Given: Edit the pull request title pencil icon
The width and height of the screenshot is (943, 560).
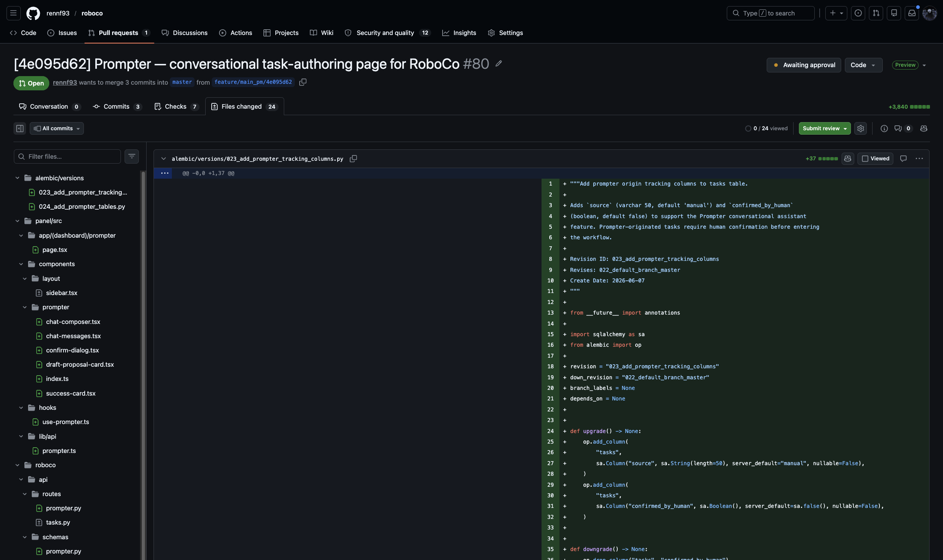Looking at the screenshot, I should pyautogui.click(x=499, y=63).
